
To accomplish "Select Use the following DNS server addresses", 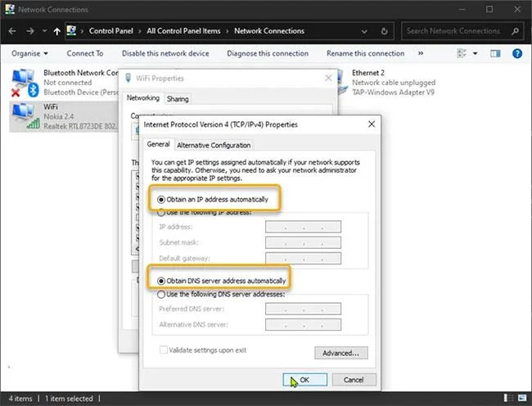I will coord(221,295).
